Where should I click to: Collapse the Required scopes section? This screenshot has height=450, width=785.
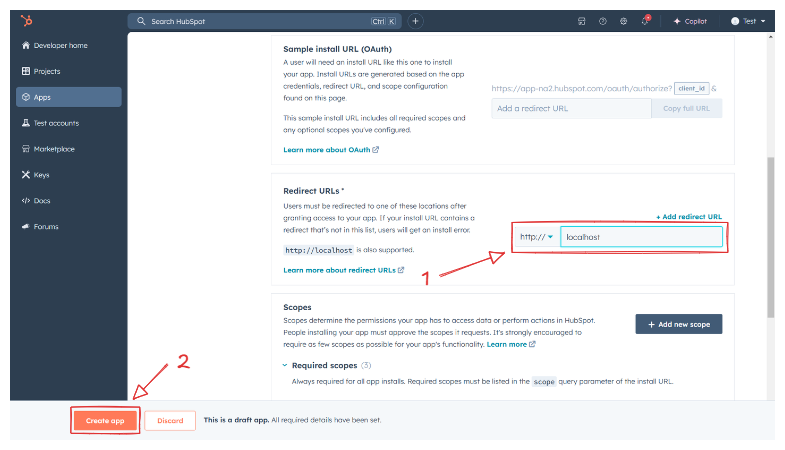284,365
